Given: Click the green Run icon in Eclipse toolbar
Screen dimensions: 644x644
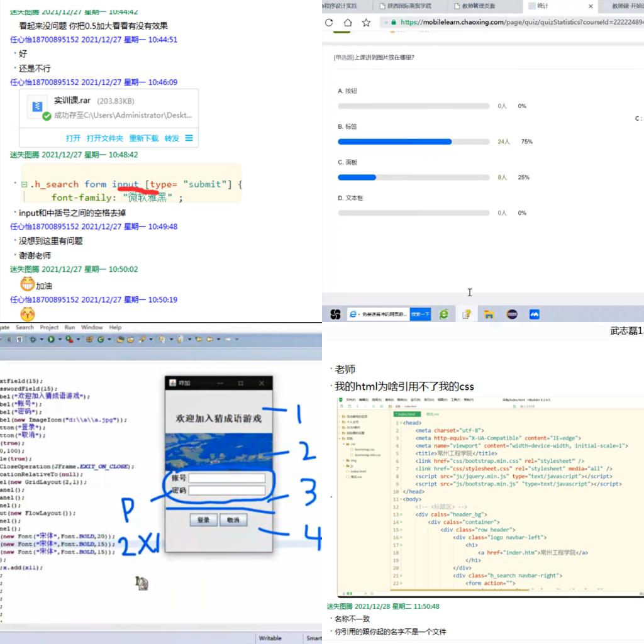Looking at the screenshot, I should (51, 339).
